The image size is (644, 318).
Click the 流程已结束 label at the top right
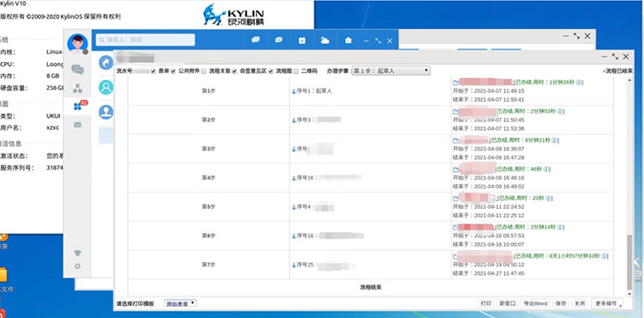click(x=619, y=70)
